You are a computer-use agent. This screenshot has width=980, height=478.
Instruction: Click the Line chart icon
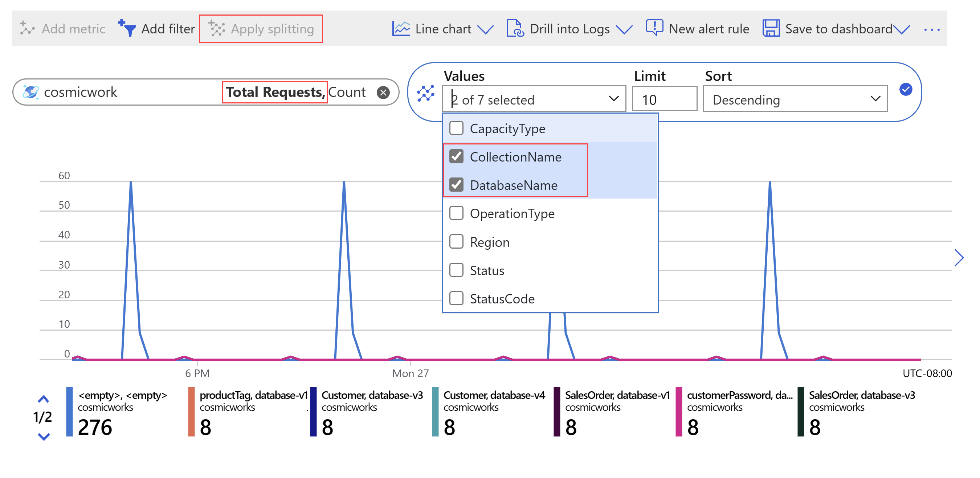point(401,29)
